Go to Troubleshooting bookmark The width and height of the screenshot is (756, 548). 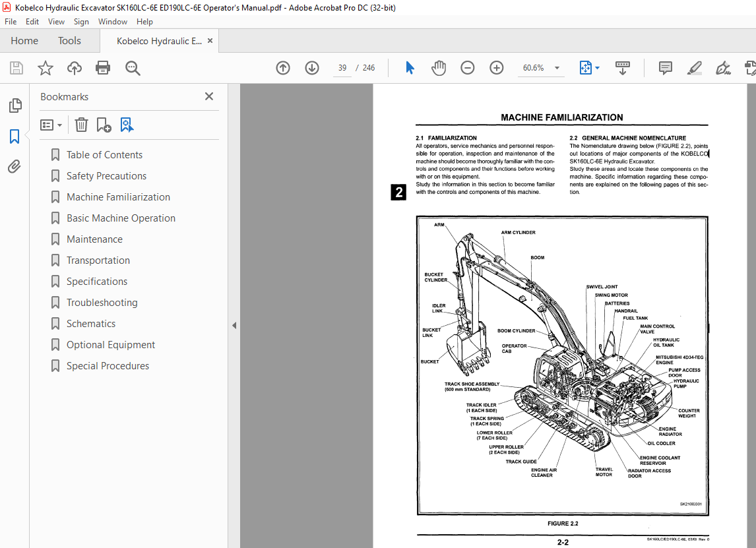102,303
